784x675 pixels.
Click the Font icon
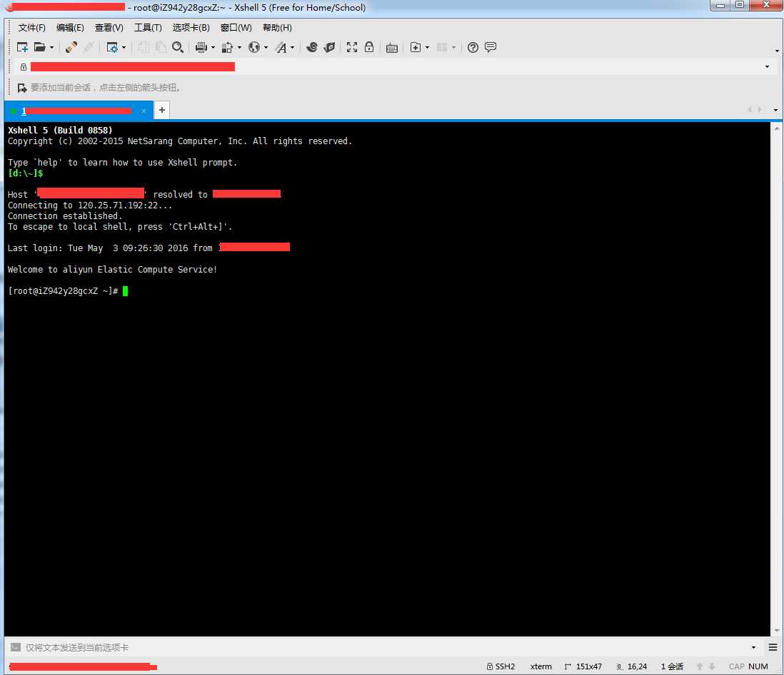coord(281,47)
